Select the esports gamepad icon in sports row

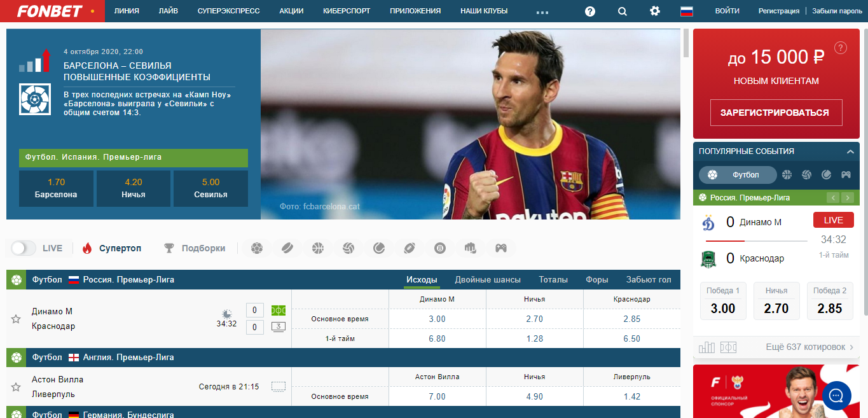(x=501, y=248)
